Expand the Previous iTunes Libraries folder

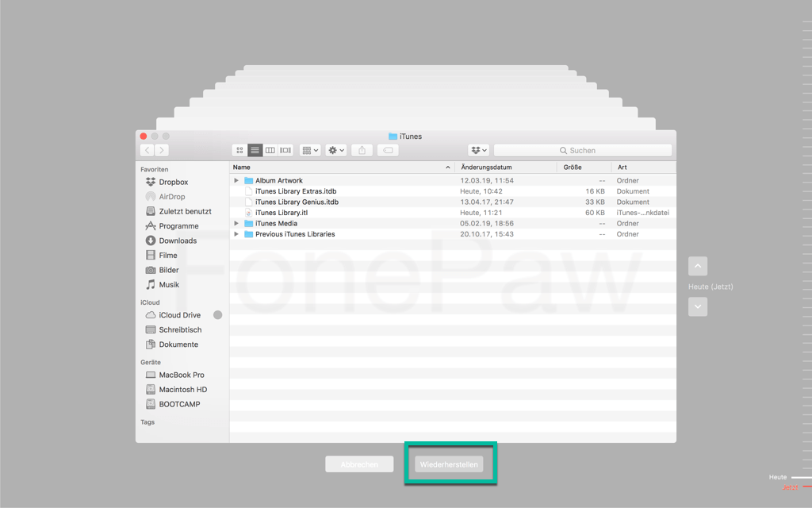click(236, 234)
